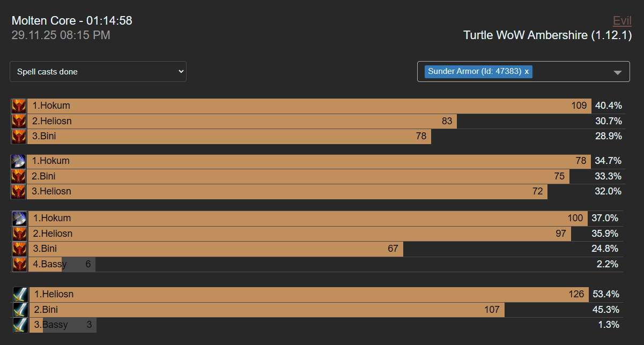The height and width of the screenshot is (345, 644).
Task: Click the cast count 75
Action: [560, 176]
